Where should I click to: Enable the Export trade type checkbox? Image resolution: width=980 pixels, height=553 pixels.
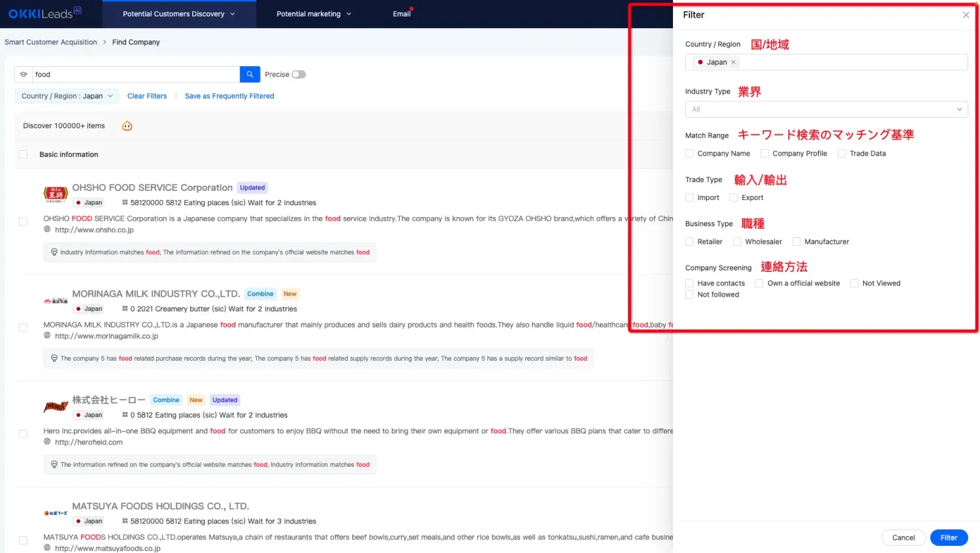pos(733,197)
